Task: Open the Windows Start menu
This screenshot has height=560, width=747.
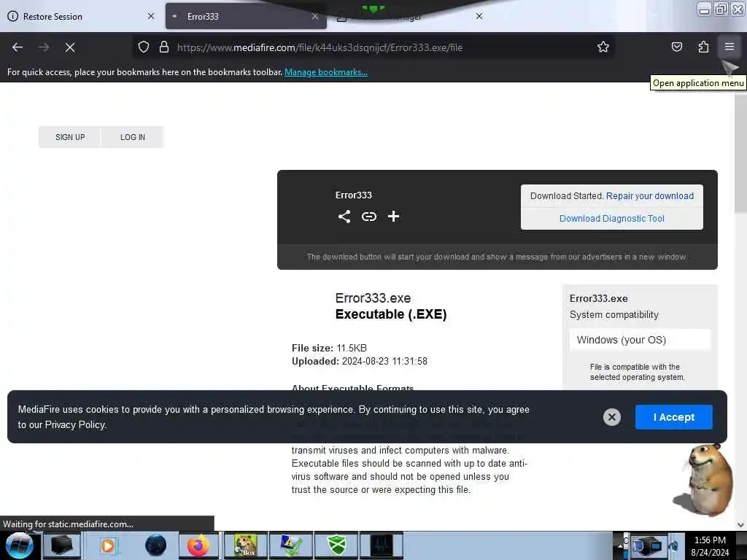Action: tap(20, 545)
